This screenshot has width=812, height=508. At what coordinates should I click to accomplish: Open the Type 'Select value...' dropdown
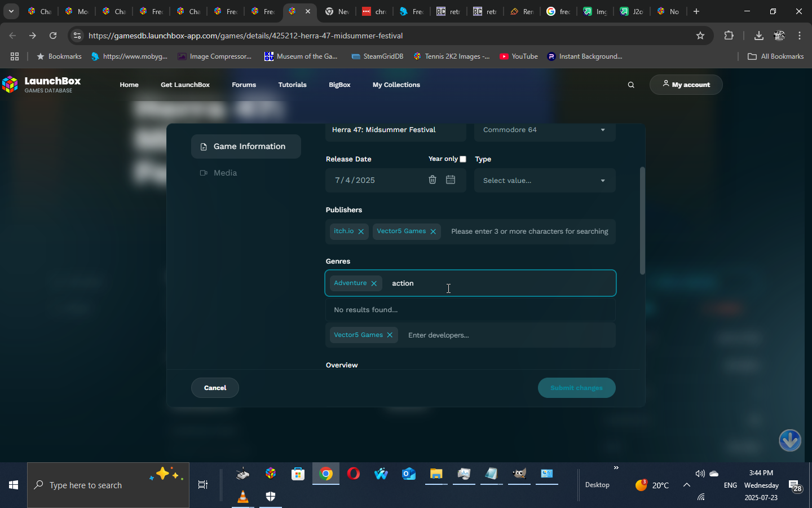[x=545, y=181]
